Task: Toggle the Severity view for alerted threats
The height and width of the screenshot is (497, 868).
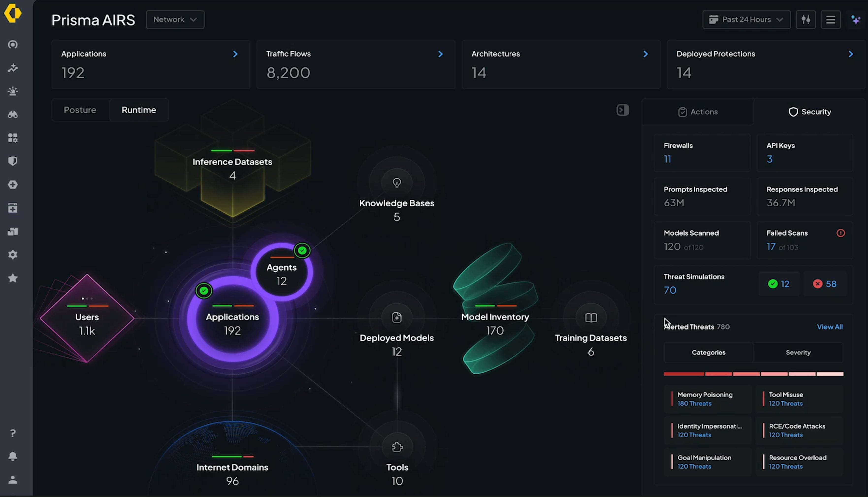Action: [798, 352]
